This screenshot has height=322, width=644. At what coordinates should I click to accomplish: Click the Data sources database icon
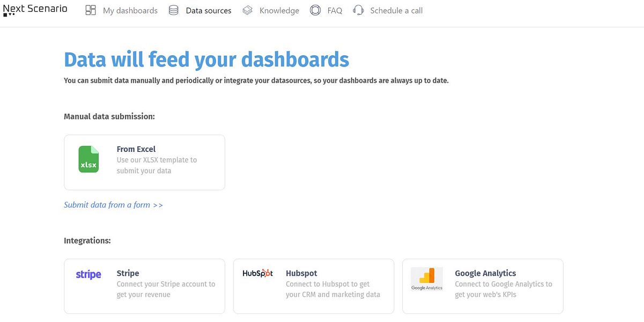pos(173,10)
